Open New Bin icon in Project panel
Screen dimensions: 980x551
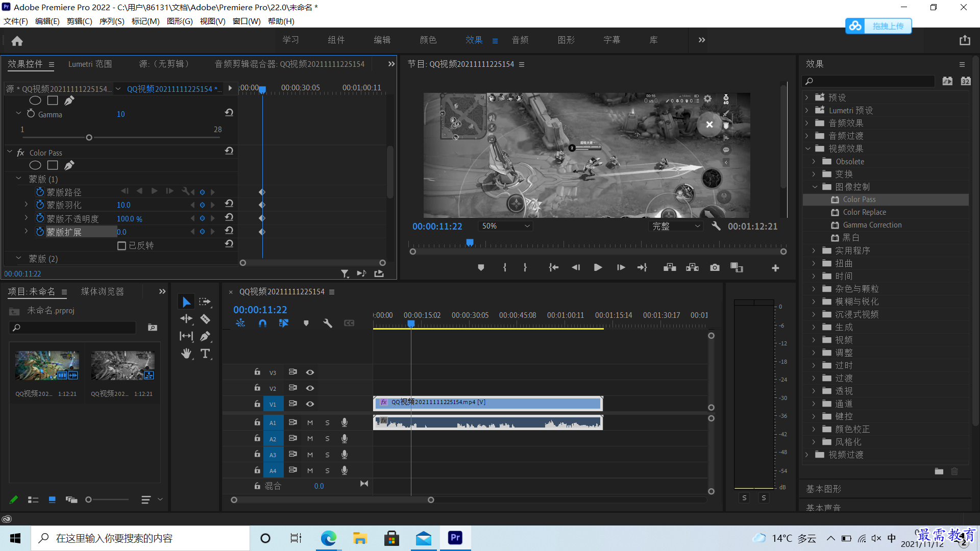(x=152, y=328)
